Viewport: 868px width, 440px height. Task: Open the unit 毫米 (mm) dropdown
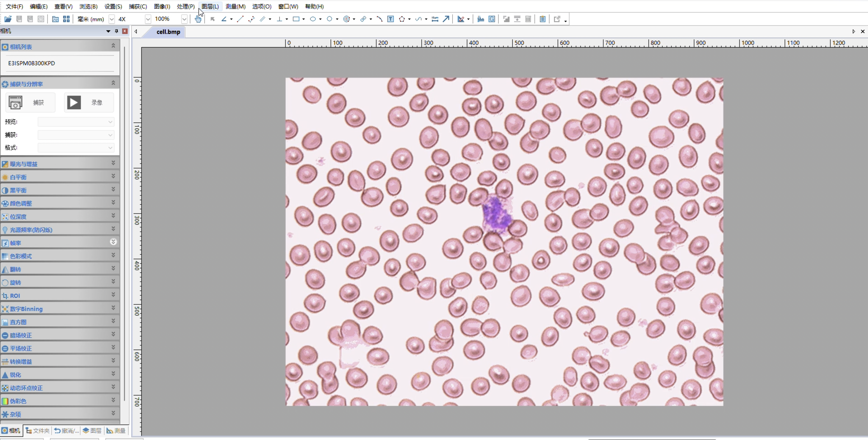pos(112,19)
